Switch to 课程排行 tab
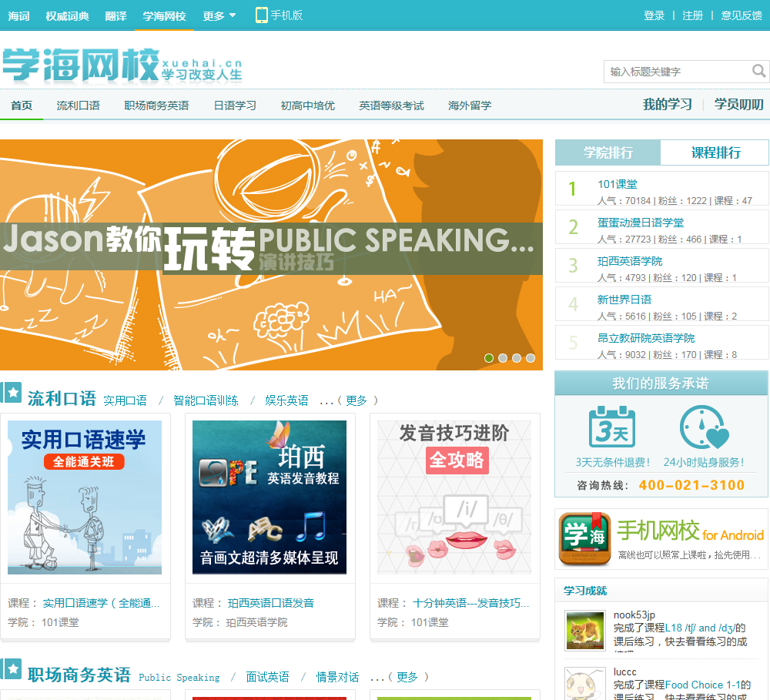The width and height of the screenshot is (770, 700). tap(715, 152)
